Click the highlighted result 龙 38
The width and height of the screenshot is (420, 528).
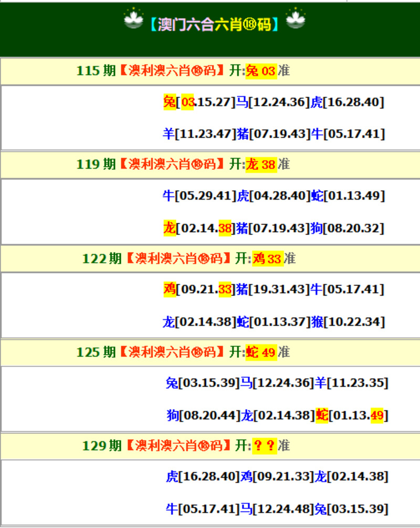pyautogui.click(x=261, y=164)
